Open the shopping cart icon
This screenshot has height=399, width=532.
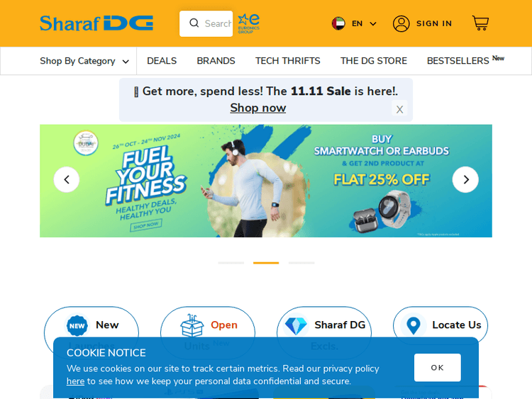pos(480,23)
